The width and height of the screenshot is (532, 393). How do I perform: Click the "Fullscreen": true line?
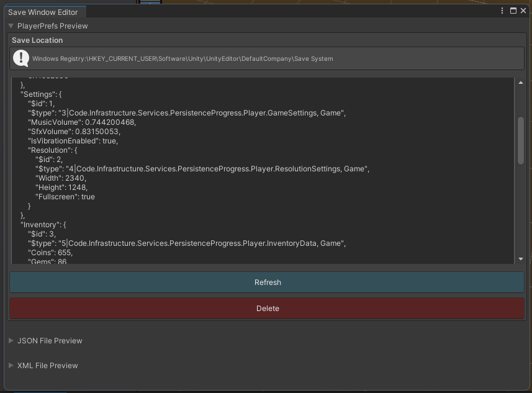pyautogui.click(x=65, y=197)
